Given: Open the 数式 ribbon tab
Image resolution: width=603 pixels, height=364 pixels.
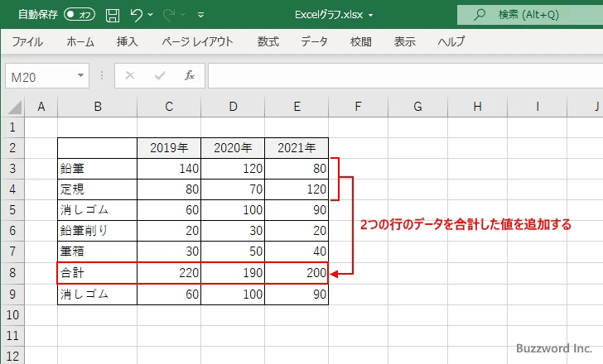Looking at the screenshot, I should [x=268, y=41].
